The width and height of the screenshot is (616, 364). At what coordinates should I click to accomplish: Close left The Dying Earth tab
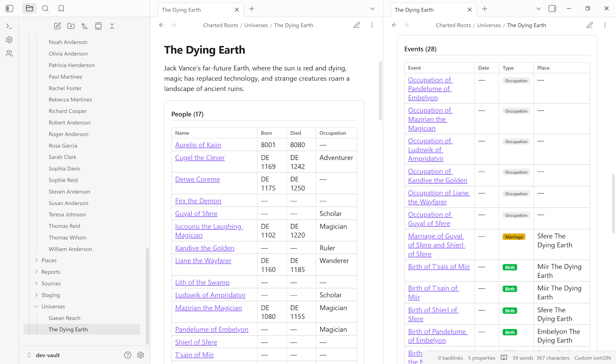click(x=237, y=10)
